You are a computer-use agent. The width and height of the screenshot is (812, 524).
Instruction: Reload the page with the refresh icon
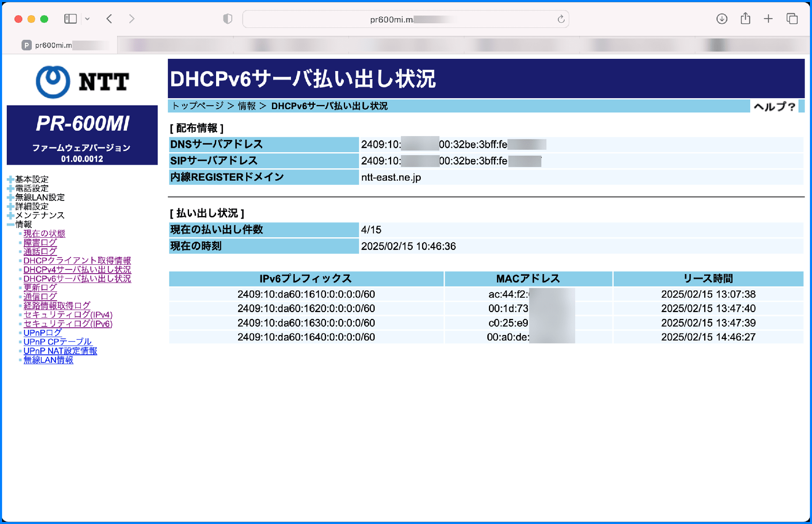(561, 19)
